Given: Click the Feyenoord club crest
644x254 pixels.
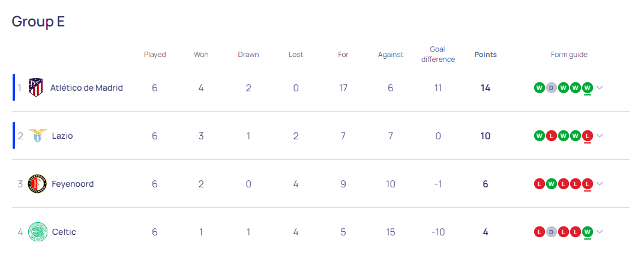Looking at the screenshot, I should click(x=37, y=184).
